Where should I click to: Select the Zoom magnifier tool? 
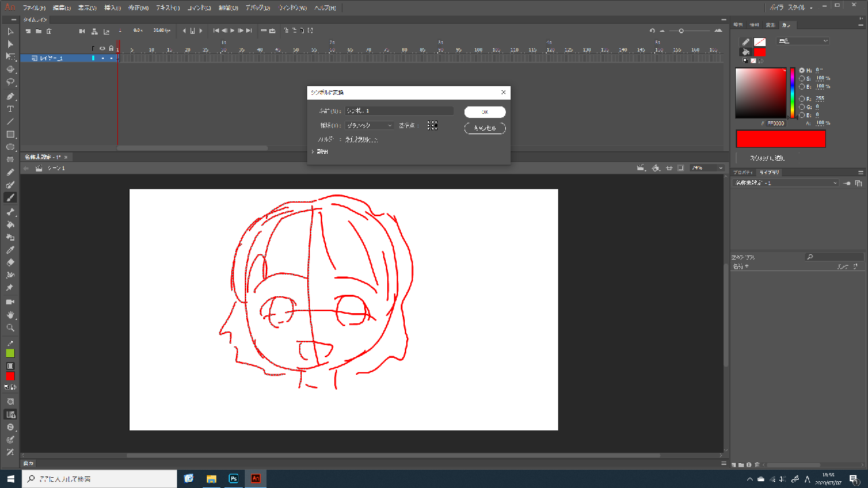tap(10, 328)
